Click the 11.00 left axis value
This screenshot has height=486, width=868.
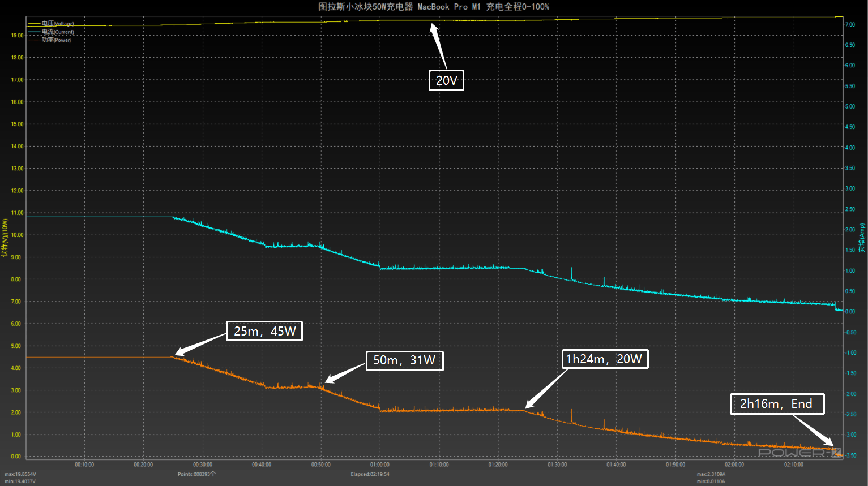pyautogui.click(x=18, y=213)
